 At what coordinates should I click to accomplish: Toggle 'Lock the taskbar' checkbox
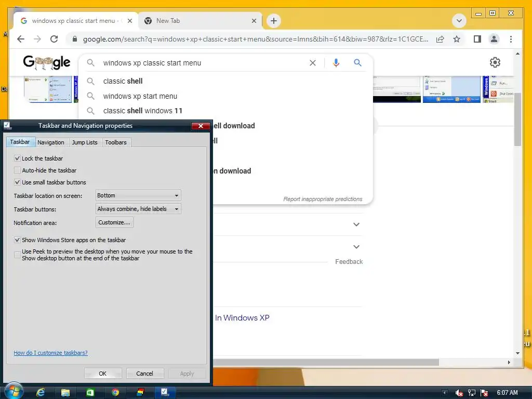[17, 158]
